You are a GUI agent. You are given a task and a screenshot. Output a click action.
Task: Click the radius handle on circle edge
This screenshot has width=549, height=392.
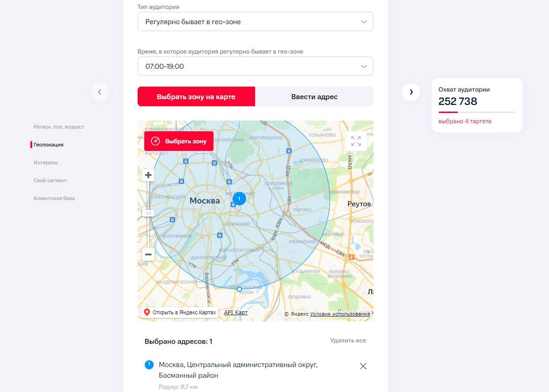click(x=239, y=289)
